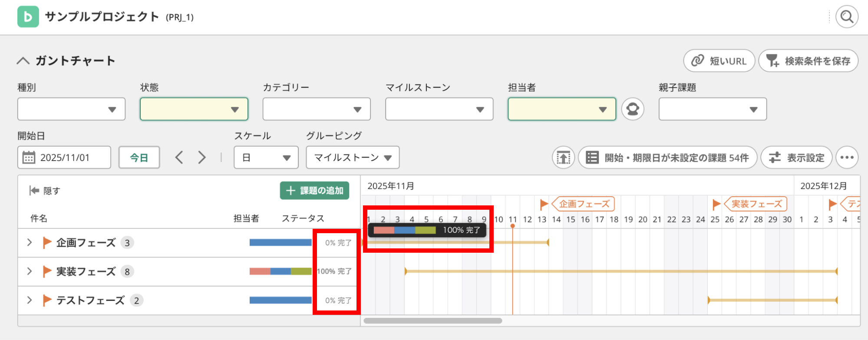Click the テストフェーズ row flag icon
The width and height of the screenshot is (868, 340).
coord(47,300)
